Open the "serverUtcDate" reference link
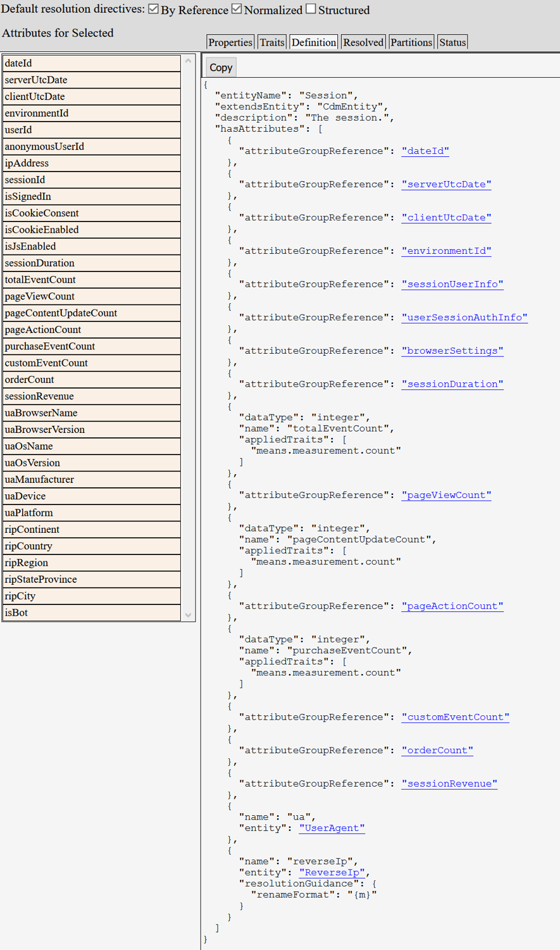Image resolution: width=560 pixels, height=950 pixels. coord(446,184)
